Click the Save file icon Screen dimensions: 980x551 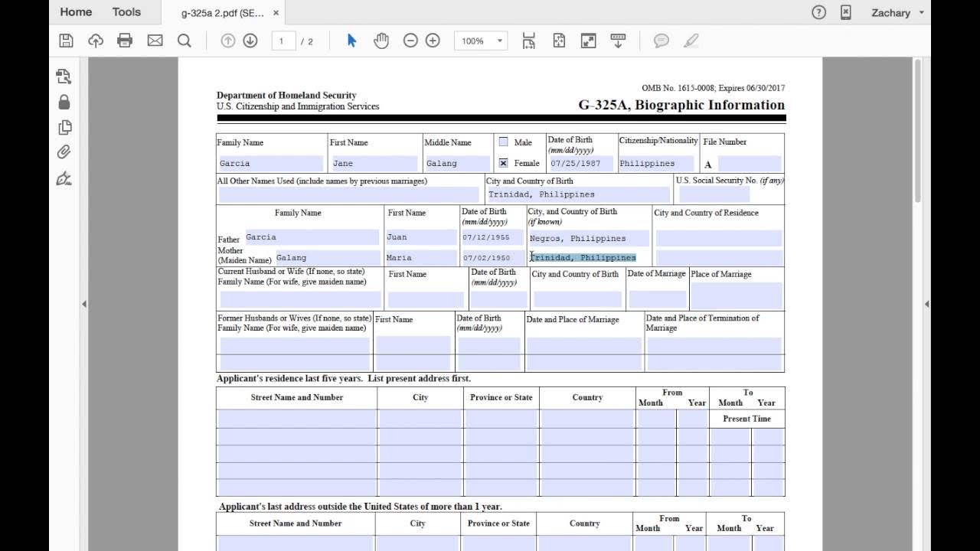(x=66, y=41)
